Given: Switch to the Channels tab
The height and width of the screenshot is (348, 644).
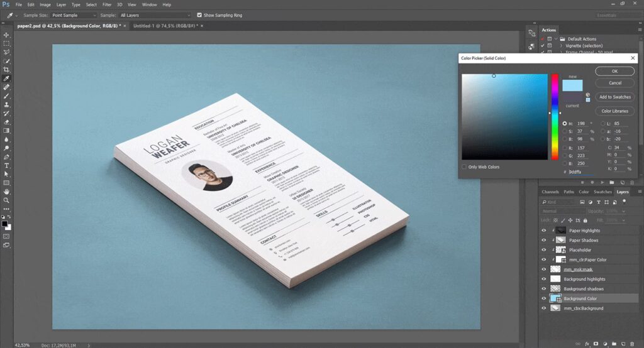Looking at the screenshot, I should click(550, 192).
